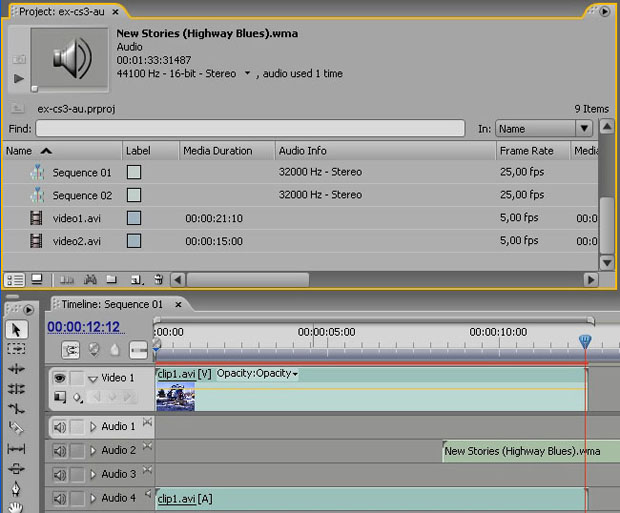Expand the Audio 4 track
The height and width of the screenshot is (513, 620).
coord(93,498)
